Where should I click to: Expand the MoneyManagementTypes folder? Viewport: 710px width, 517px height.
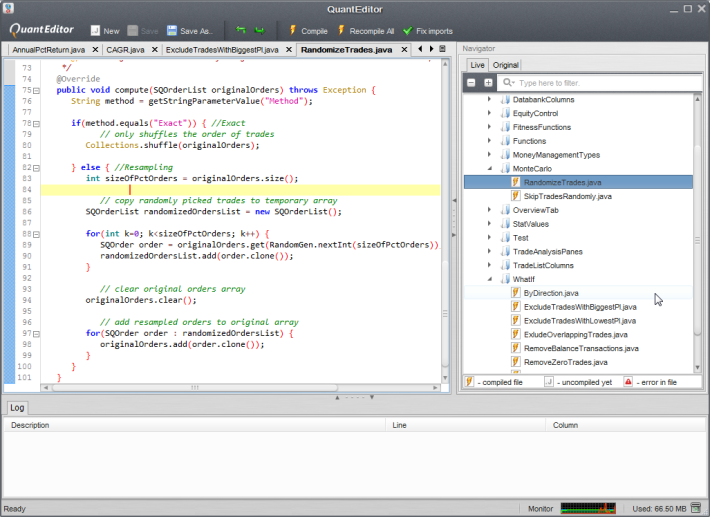(x=489, y=154)
